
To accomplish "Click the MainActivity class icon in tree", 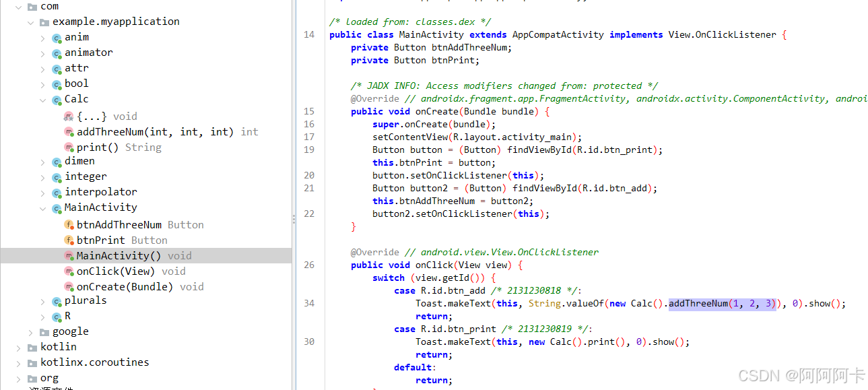I will [57, 208].
